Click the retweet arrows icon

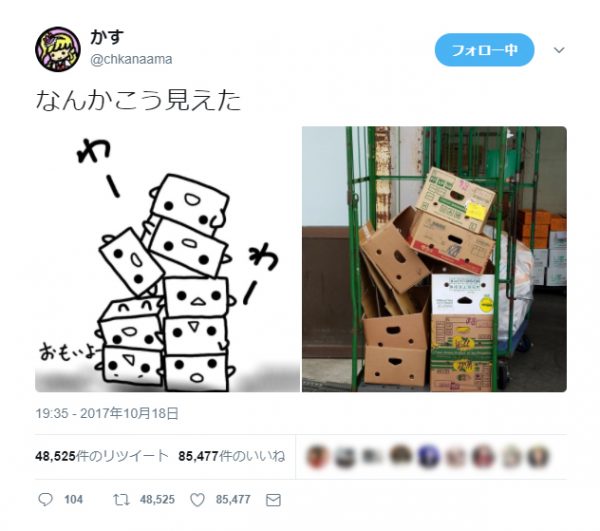tap(121, 500)
